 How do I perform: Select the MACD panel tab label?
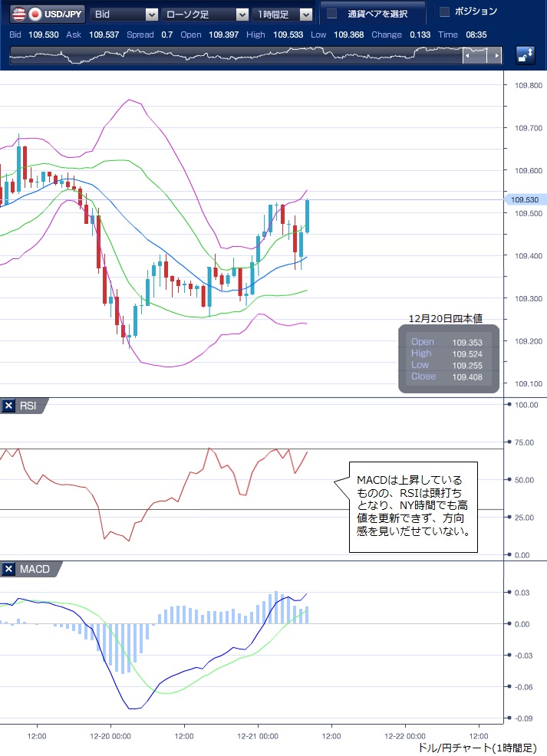pos(35,569)
